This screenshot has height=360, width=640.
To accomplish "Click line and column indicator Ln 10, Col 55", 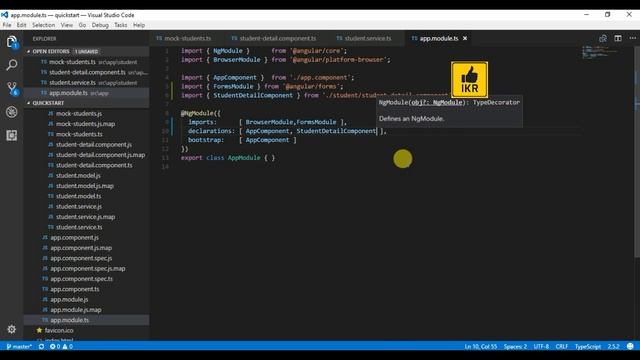I will tap(480, 347).
